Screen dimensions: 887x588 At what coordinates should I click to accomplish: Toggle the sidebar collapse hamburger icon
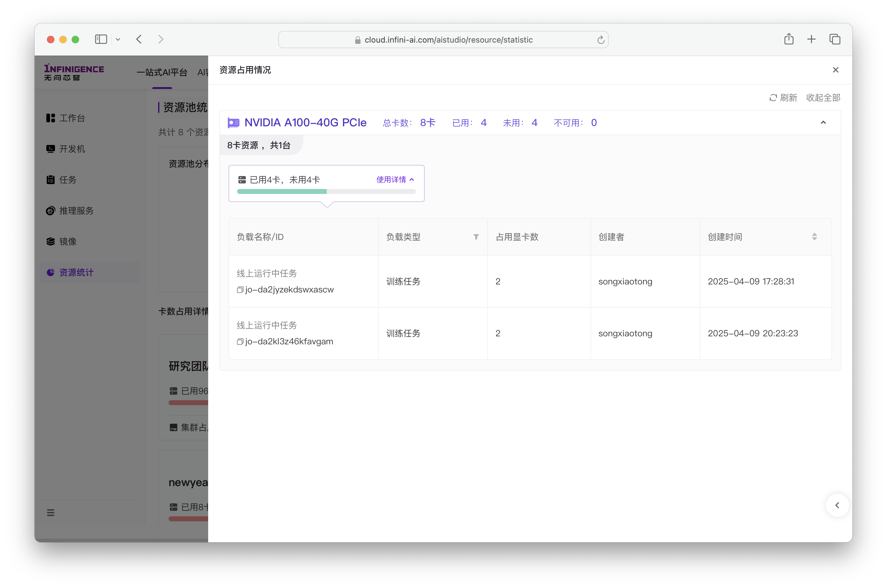pyautogui.click(x=50, y=513)
